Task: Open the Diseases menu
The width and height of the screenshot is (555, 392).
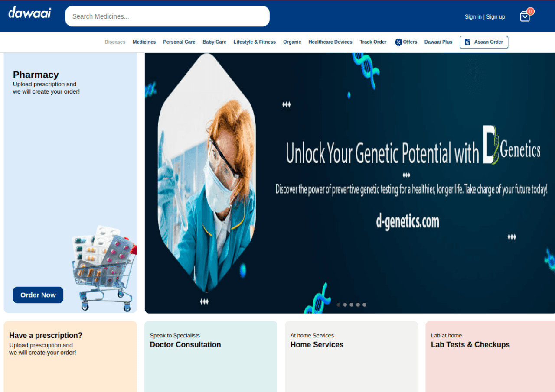Action: point(115,42)
